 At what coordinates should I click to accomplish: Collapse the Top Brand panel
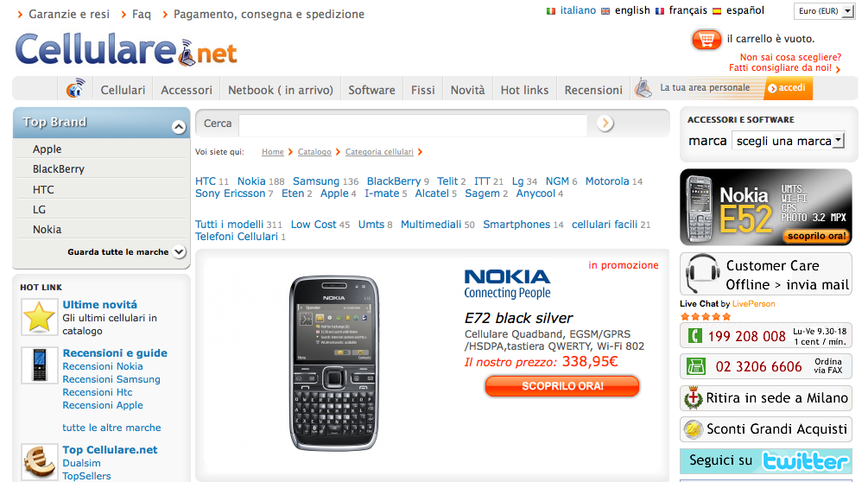pos(178,127)
